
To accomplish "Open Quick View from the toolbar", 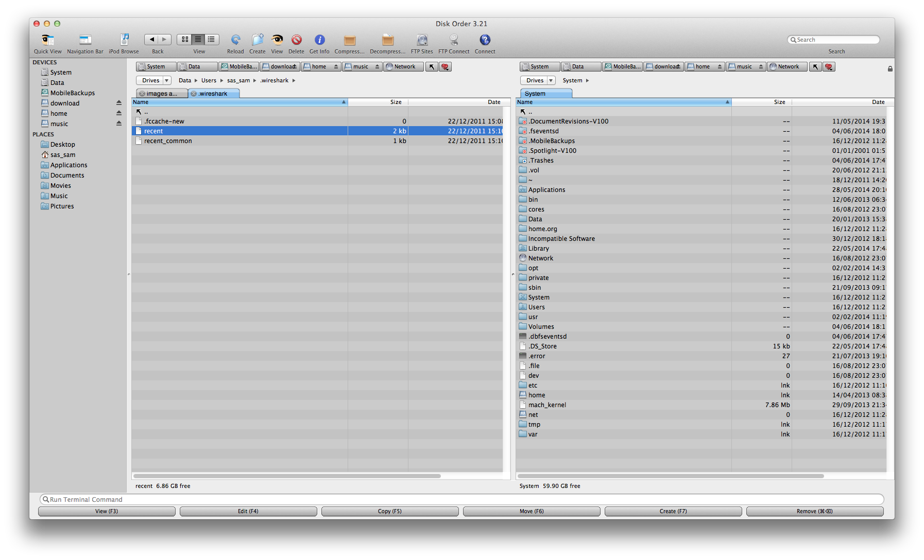I will (x=47, y=40).
